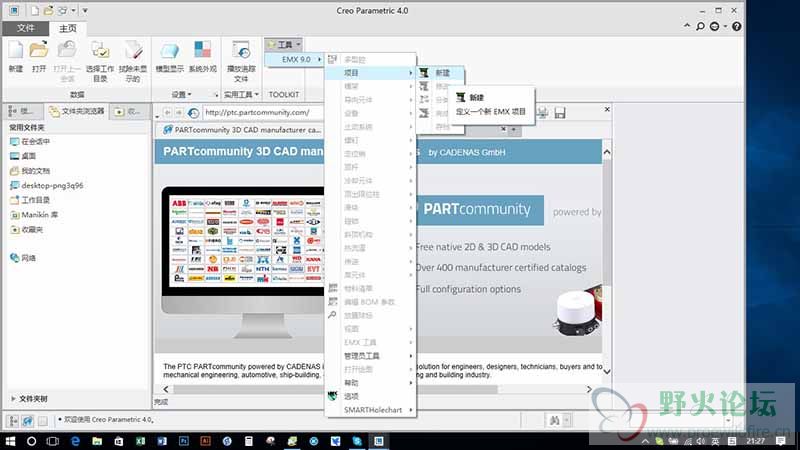The height and width of the screenshot is (450, 800).
Task: Open Windows Start menu
Action: tap(10, 441)
